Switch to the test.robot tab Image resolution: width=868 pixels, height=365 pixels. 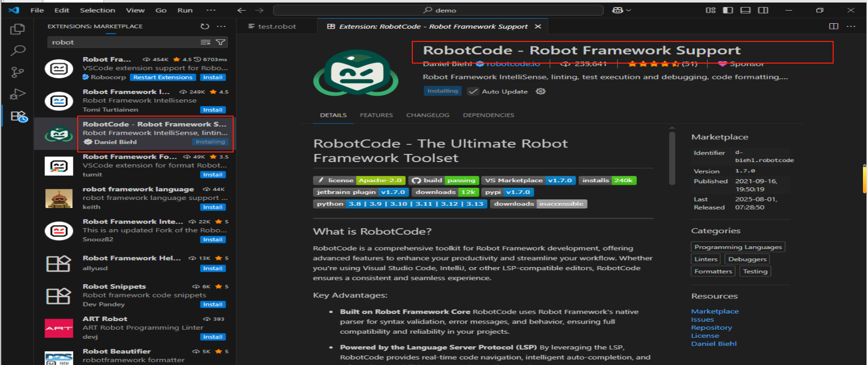coord(277,26)
